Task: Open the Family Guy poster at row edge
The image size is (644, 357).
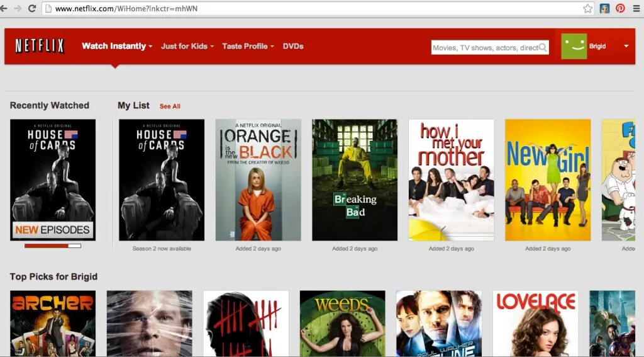Action: (619, 179)
